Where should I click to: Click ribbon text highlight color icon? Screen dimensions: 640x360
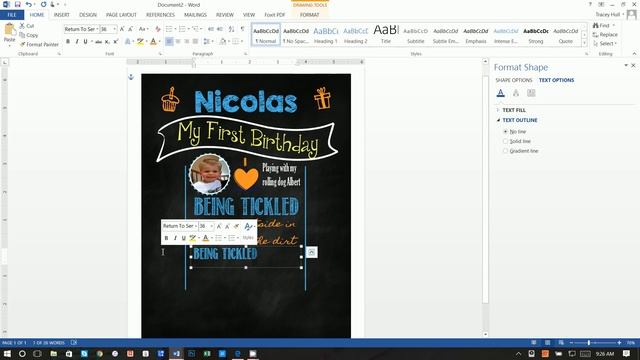click(140, 41)
